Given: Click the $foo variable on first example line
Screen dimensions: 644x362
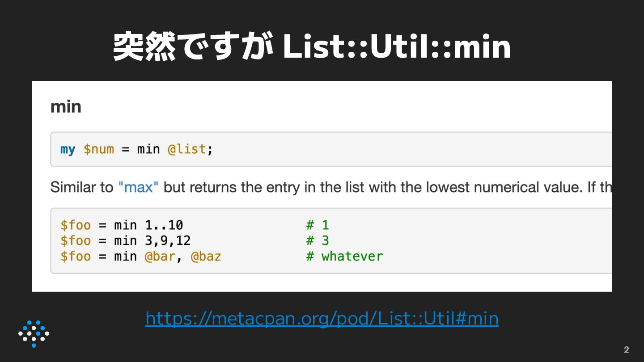Looking at the screenshot, I should [x=76, y=225].
